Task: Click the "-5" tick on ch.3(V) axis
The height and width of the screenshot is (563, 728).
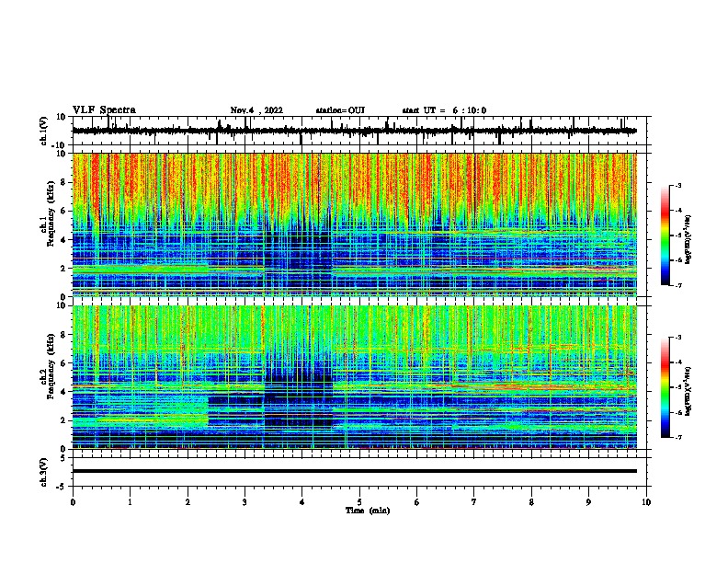Action: pyautogui.click(x=63, y=487)
